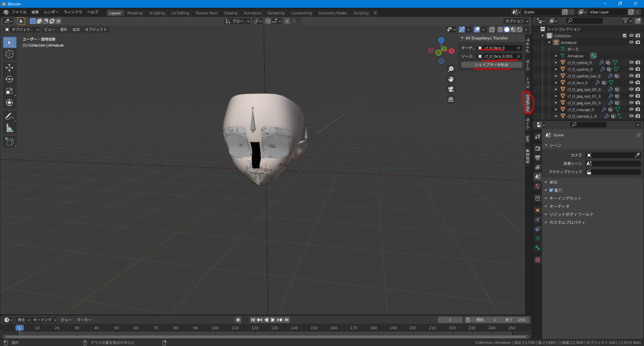Hide cf_O_canine_0 with its eye icon
Viewport: 644px width, 346px height.
(631, 63)
